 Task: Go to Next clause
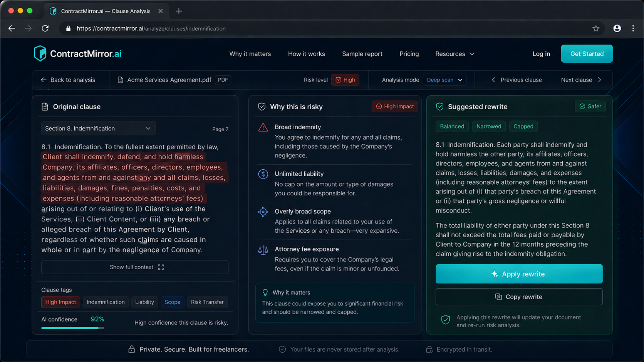[x=581, y=80]
